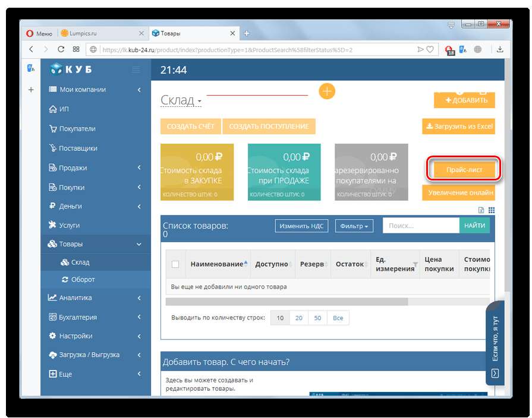Collapse the Товары menu
Image resolution: width=532 pixels, height=418 pixels.
96,244
